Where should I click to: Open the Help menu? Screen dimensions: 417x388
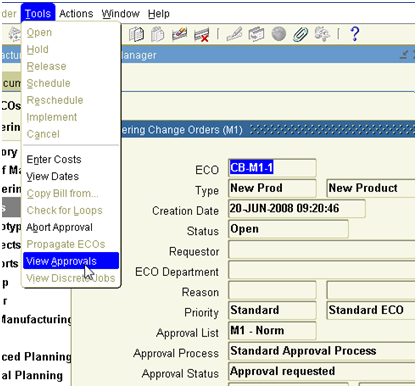click(159, 14)
